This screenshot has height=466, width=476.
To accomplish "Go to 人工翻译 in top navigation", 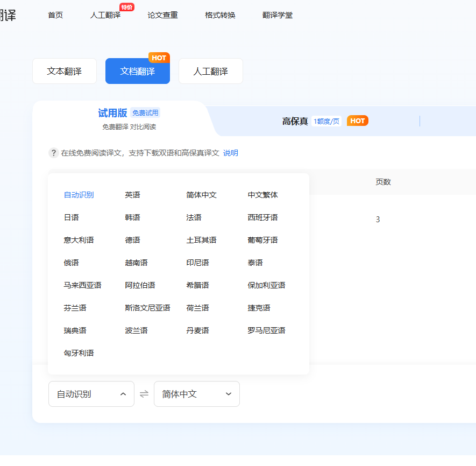I will click(x=105, y=15).
